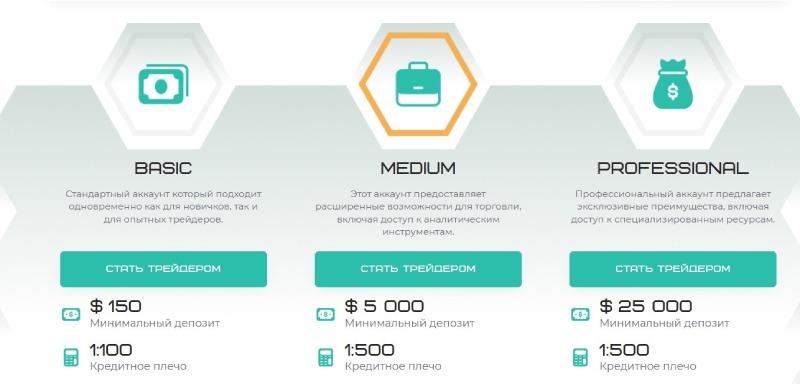Viewport: 800px width, 384px height.
Task: Click Стать трейдером under Medium
Action: coord(418,269)
